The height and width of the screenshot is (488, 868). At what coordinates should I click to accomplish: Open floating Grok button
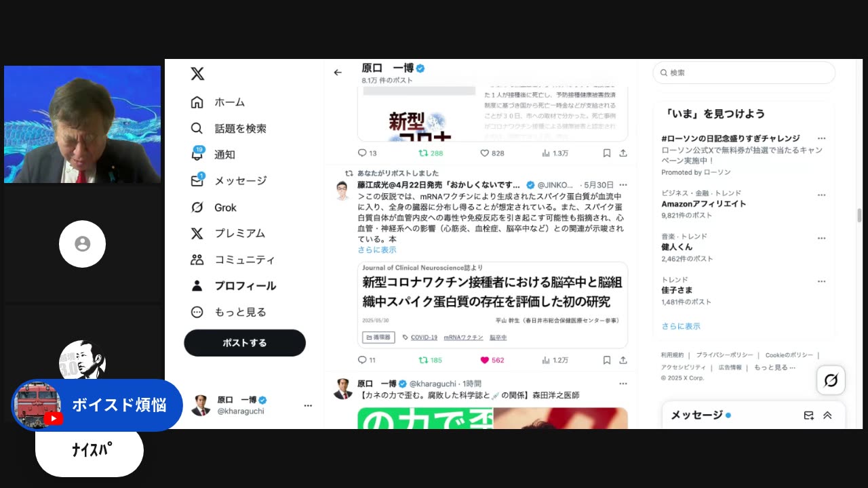[831, 380]
